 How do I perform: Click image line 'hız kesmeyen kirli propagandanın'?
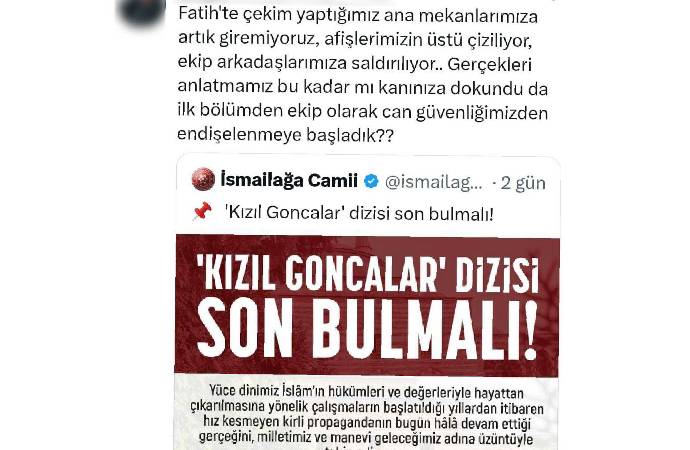click(367, 423)
